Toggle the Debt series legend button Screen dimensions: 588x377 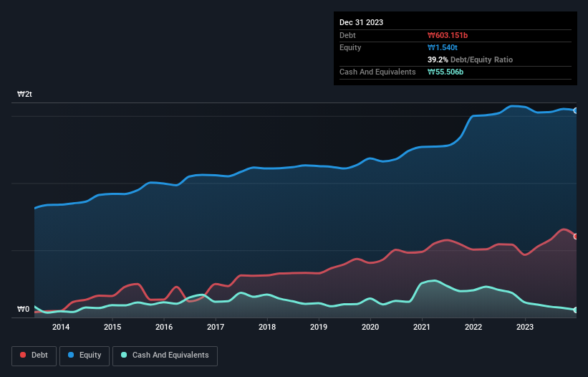click(x=34, y=355)
